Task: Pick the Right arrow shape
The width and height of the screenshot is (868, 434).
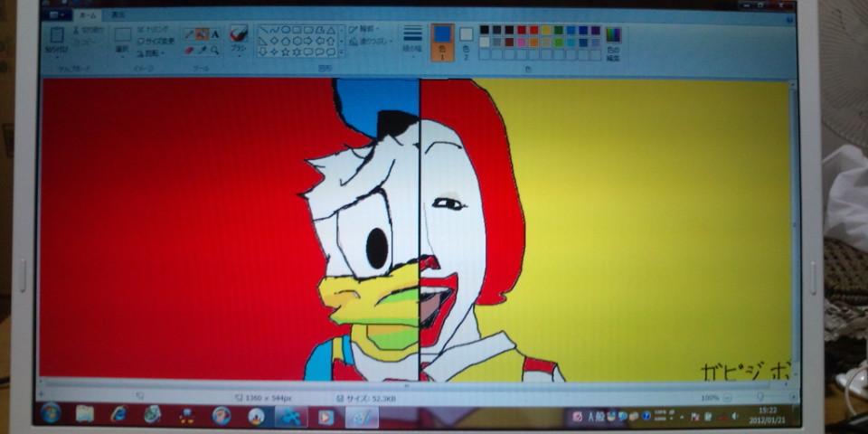Action: (308, 41)
